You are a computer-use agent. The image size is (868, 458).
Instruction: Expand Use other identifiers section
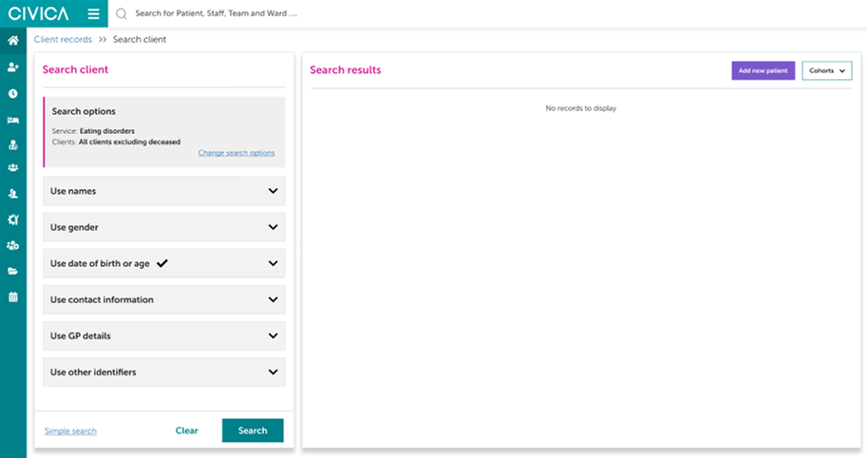point(164,372)
